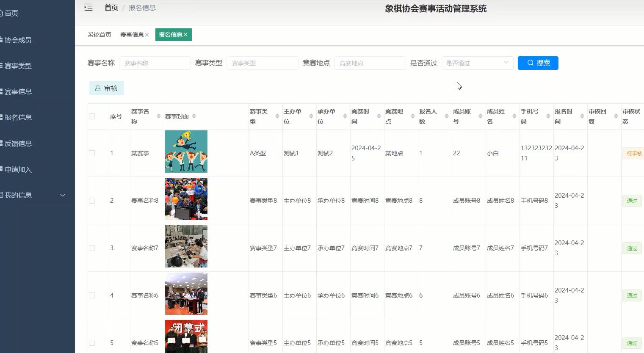Sort by 赛事类型 column arrows
This screenshot has height=353, width=644.
277,116
